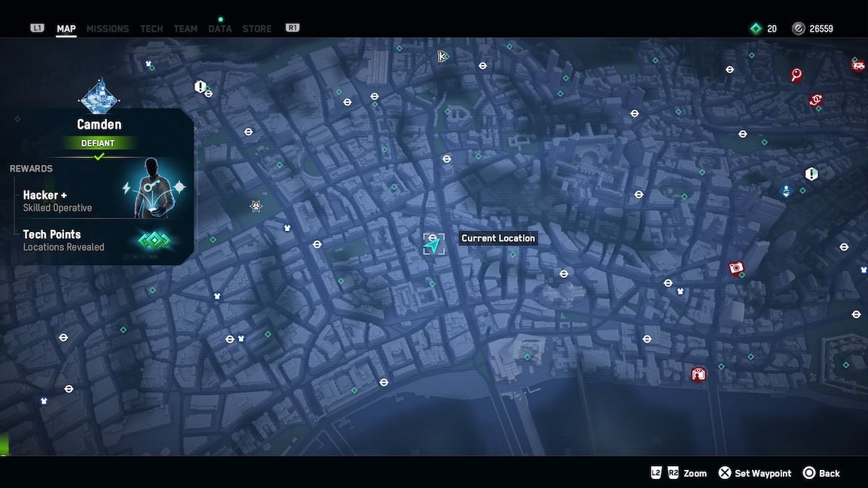
Task: Click the Camden borough name
Action: tap(99, 124)
